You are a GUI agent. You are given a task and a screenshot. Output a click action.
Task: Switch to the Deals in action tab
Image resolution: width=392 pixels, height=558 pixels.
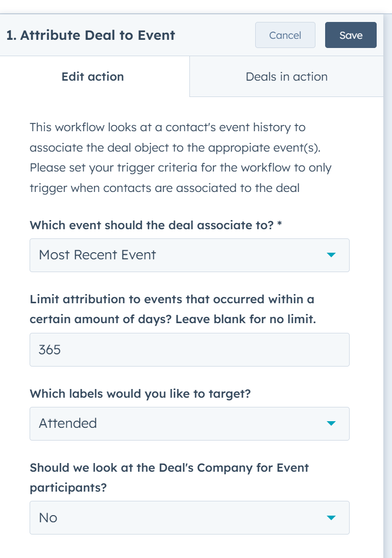pyautogui.click(x=286, y=76)
